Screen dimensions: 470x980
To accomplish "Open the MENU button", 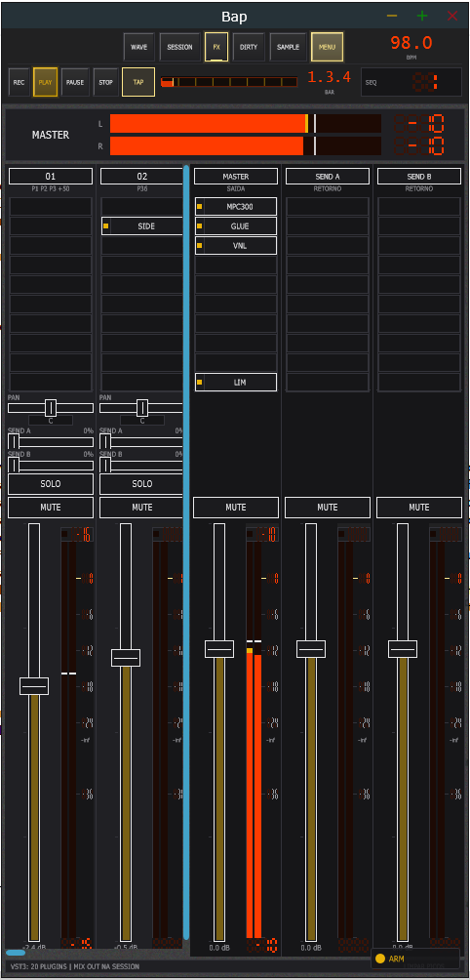I will pos(327,47).
